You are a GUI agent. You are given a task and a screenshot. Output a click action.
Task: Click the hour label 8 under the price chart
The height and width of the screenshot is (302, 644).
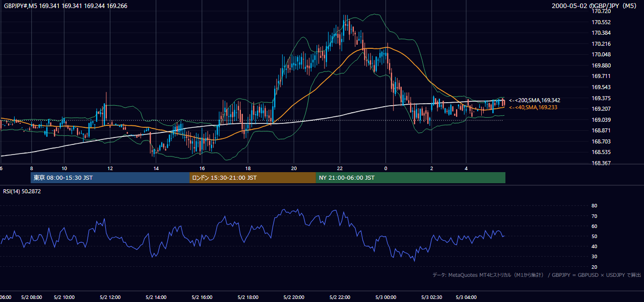[x=31, y=169]
